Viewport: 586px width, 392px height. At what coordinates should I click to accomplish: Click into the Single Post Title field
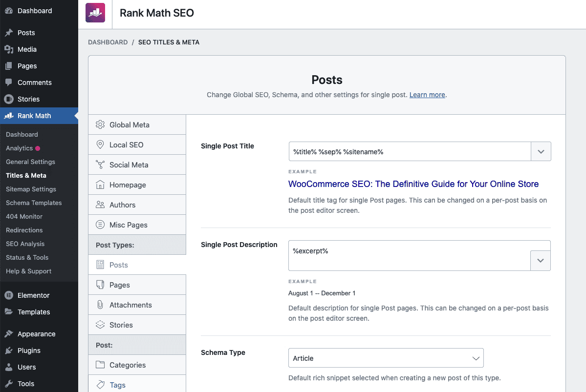(410, 152)
